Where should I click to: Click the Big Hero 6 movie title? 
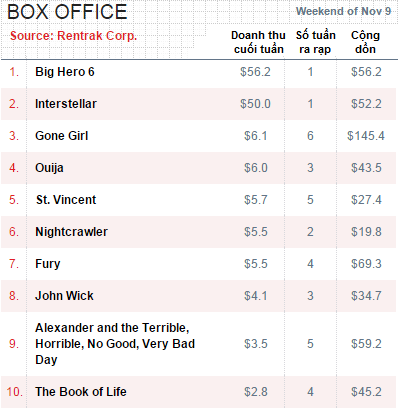click(65, 72)
